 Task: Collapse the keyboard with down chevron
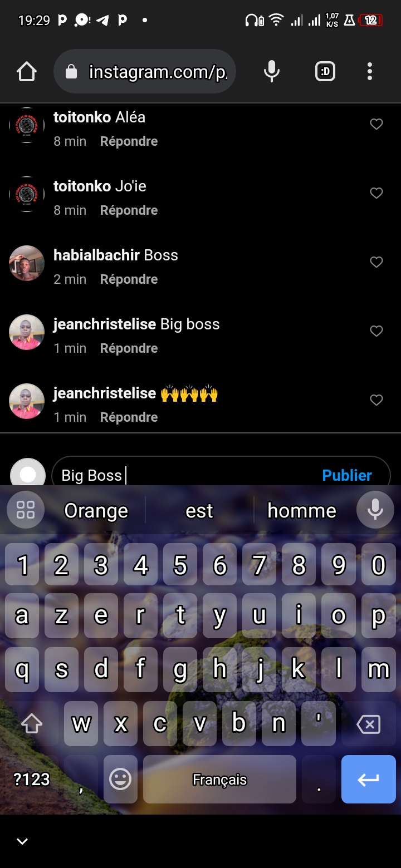tap(22, 841)
